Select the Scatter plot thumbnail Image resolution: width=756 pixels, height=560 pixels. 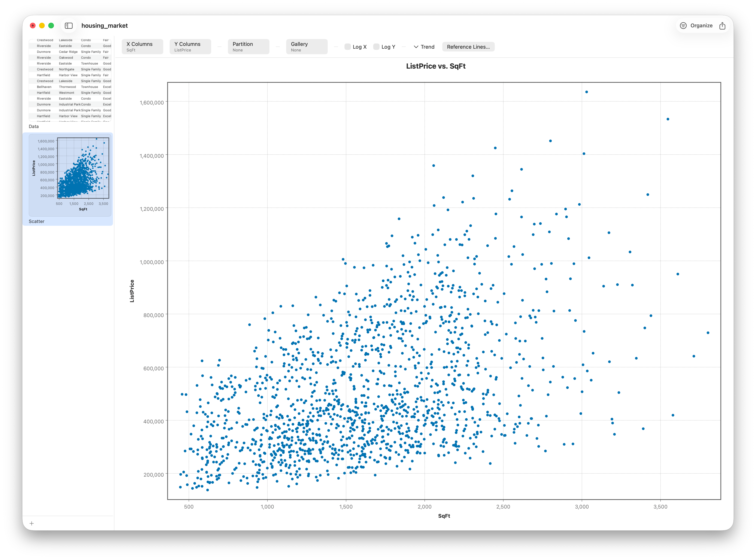(x=70, y=175)
